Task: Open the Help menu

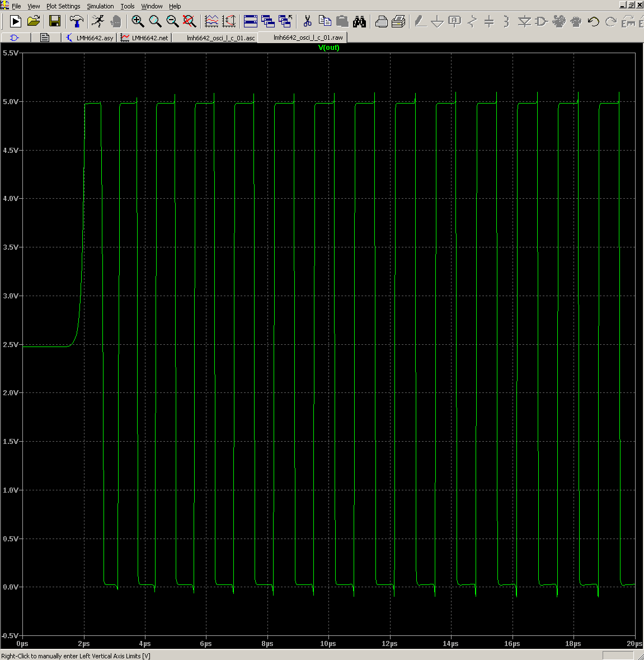Action: pos(175,6)
